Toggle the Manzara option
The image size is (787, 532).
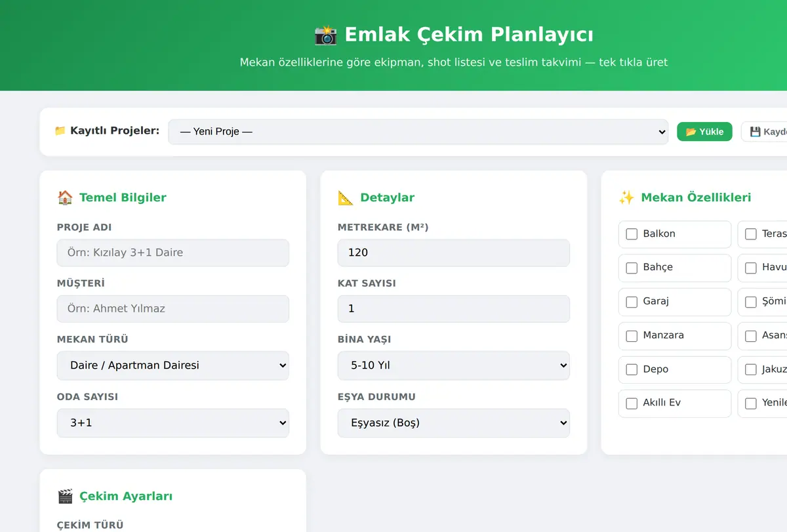click(x=632, y=335)
